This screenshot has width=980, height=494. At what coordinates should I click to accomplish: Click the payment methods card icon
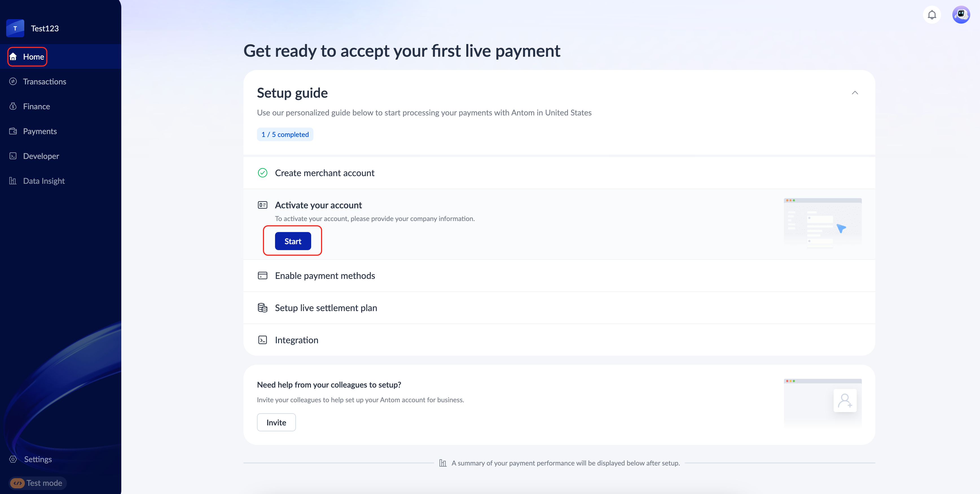point(263,276)
